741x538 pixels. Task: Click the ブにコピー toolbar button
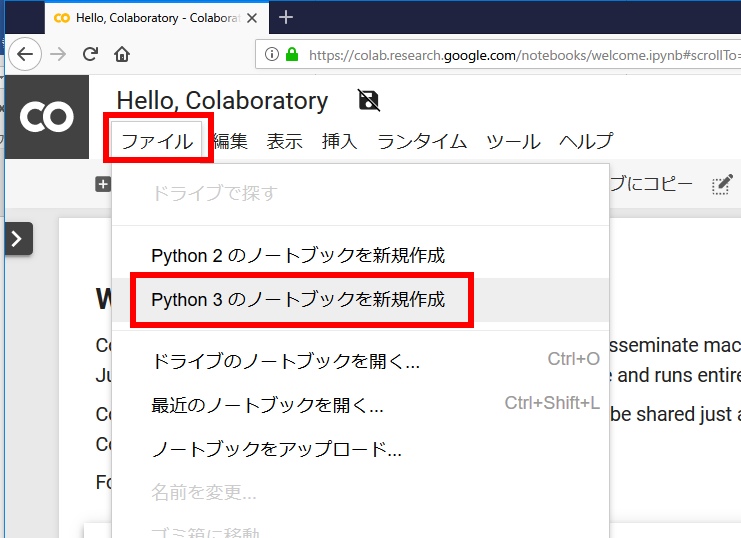click(651, 184)
